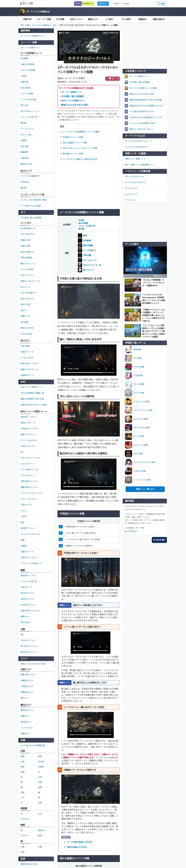Open ダークソウル3攻略wiki breadcrumb link
186x868 pixels.
(x=41, y=25)
